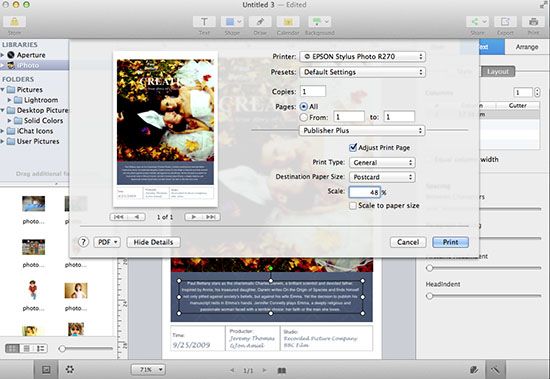Open the zoom level 71% dropdown

(x=148, y=370)
